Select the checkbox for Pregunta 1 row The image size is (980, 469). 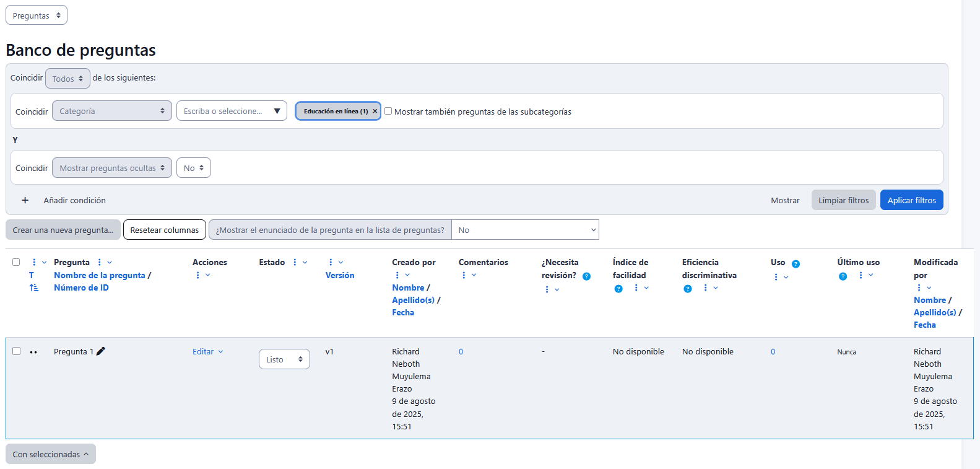pos(17,351)
